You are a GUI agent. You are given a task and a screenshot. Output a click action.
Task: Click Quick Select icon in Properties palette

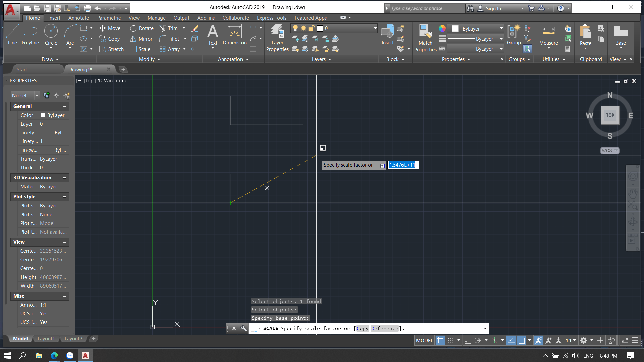(66, 96)
